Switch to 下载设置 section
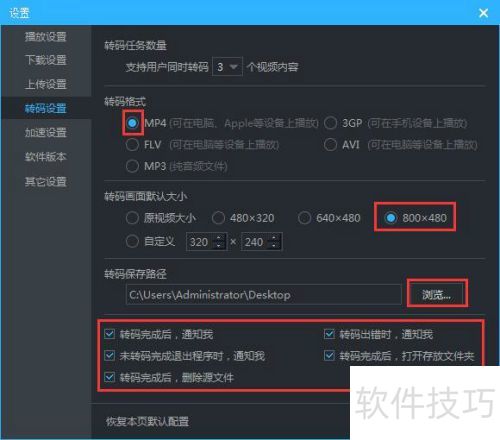This screenshot has height=440, width=500. pos(46,60)
